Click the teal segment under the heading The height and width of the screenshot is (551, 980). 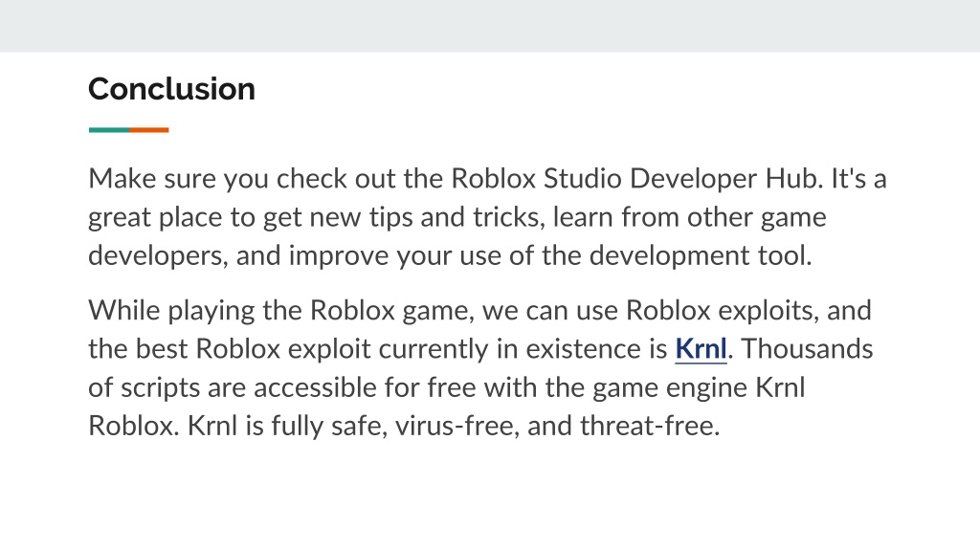coord(109,130)
